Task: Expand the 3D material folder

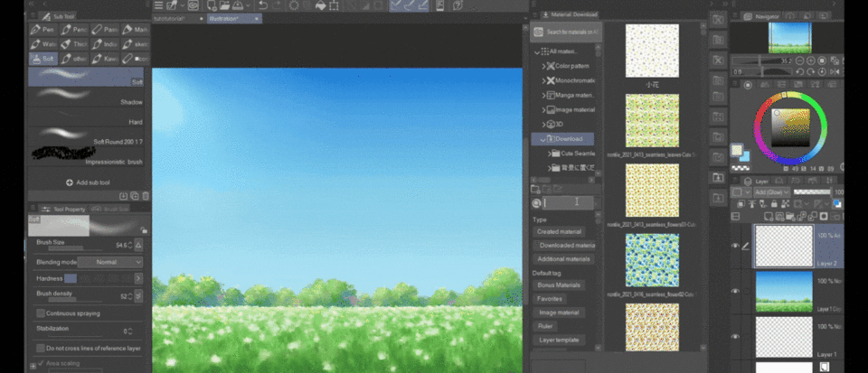Action: coord(543,125)
